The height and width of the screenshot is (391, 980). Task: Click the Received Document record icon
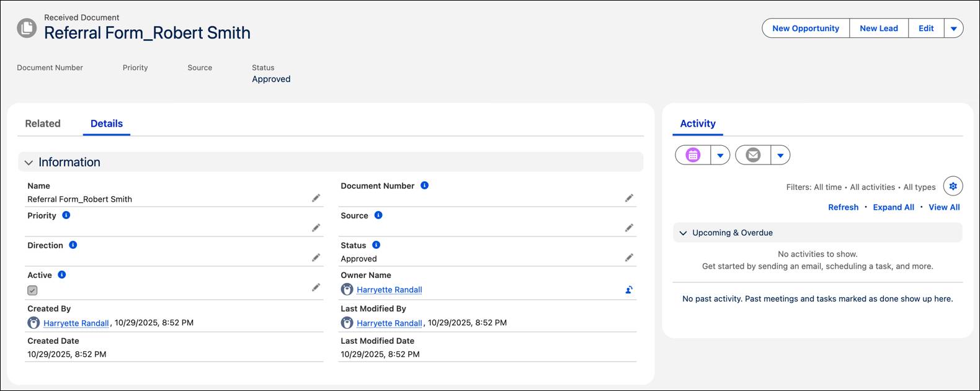pos(27,28)
